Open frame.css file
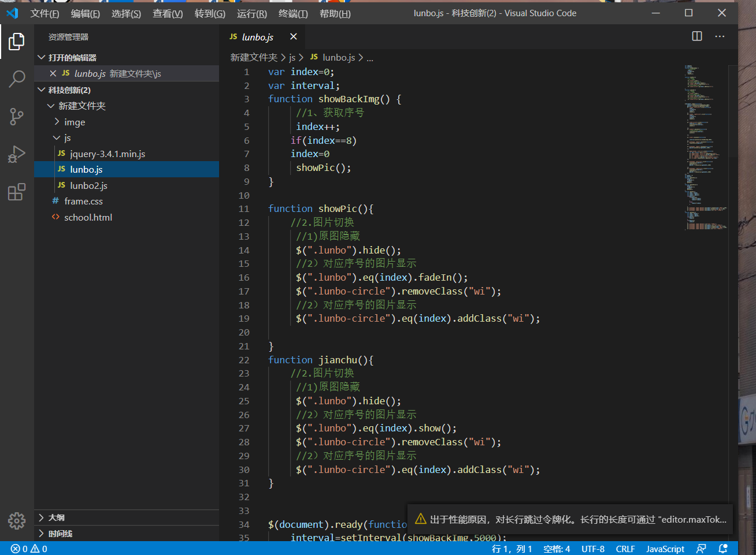756x555 pixels. click(127, 201)
